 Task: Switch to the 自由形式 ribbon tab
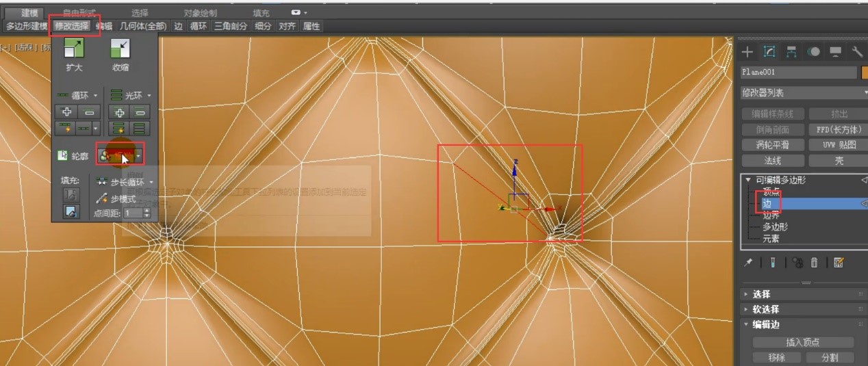click(79, 12)
